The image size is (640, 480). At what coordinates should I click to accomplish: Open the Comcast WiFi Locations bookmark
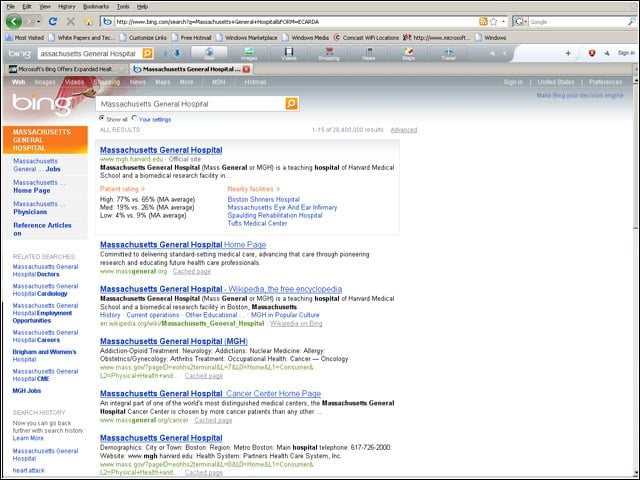[x=366, y=38]
